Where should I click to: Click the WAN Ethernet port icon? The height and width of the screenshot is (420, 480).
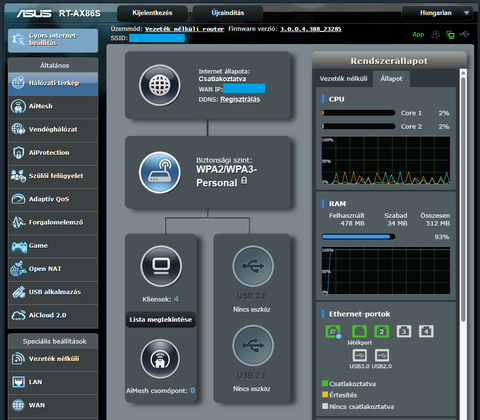(x=333, y=332)
